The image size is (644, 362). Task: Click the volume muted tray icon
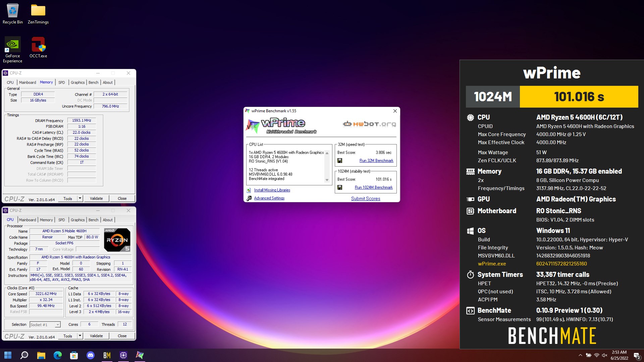[604, 355]
